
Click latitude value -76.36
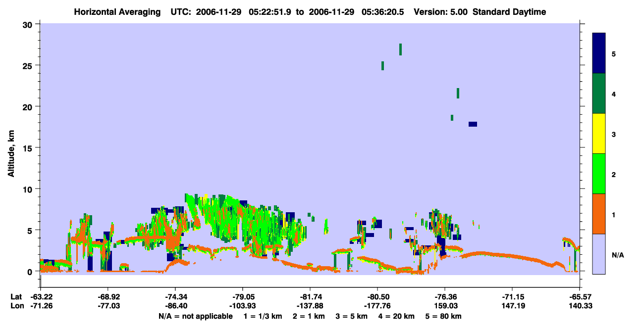point(445,297)
